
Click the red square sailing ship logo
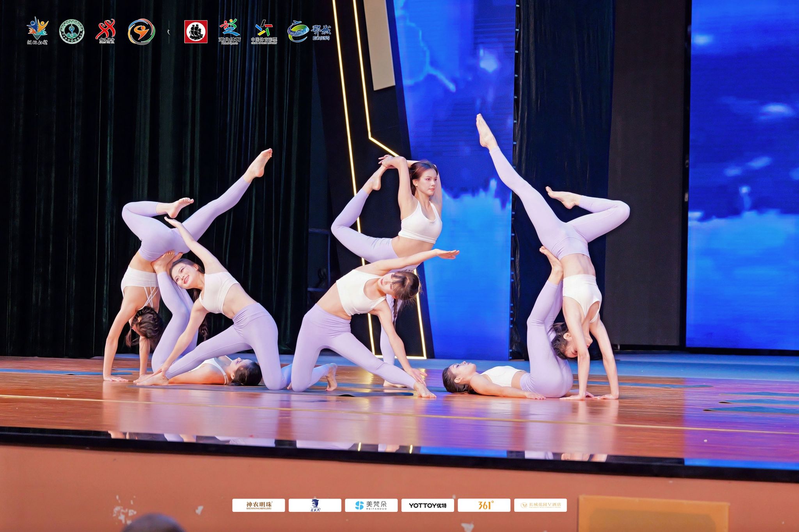coord(196,32)
